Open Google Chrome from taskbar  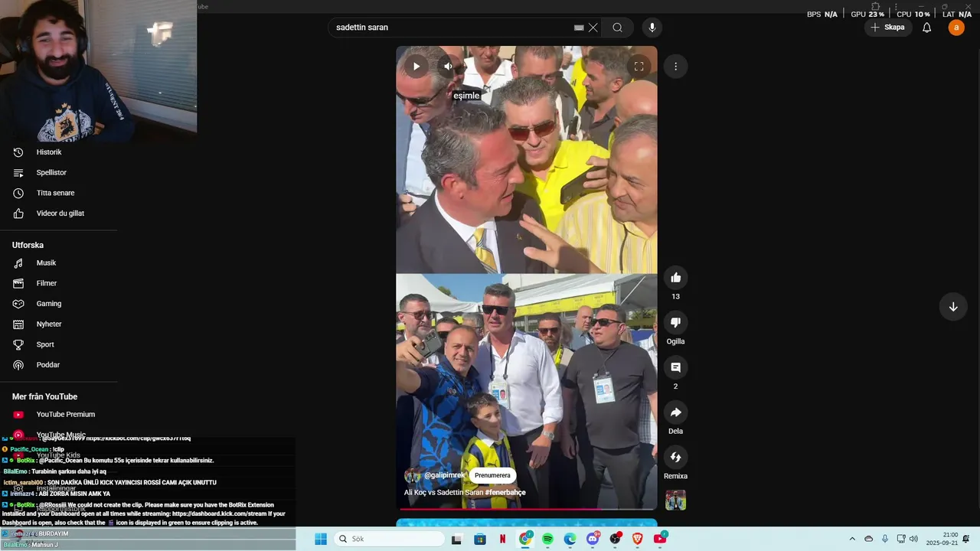[525, 539]
